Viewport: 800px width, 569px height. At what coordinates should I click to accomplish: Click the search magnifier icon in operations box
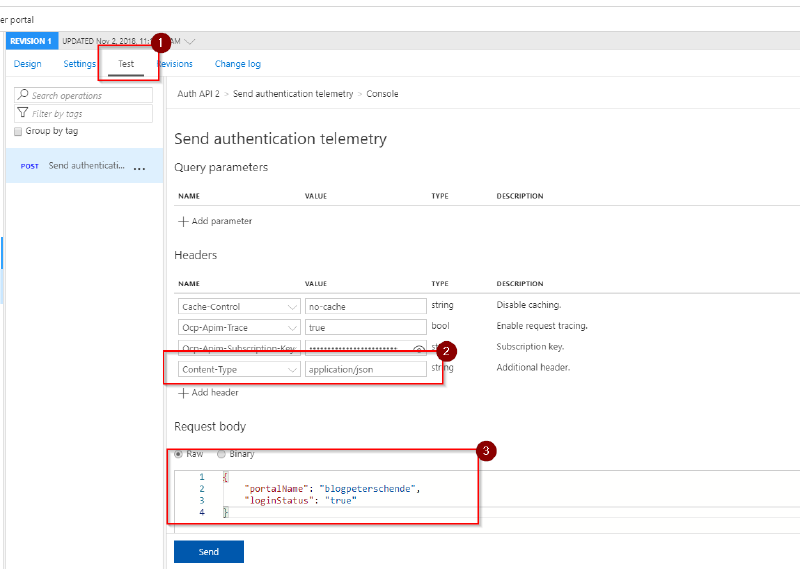point(23,96)
